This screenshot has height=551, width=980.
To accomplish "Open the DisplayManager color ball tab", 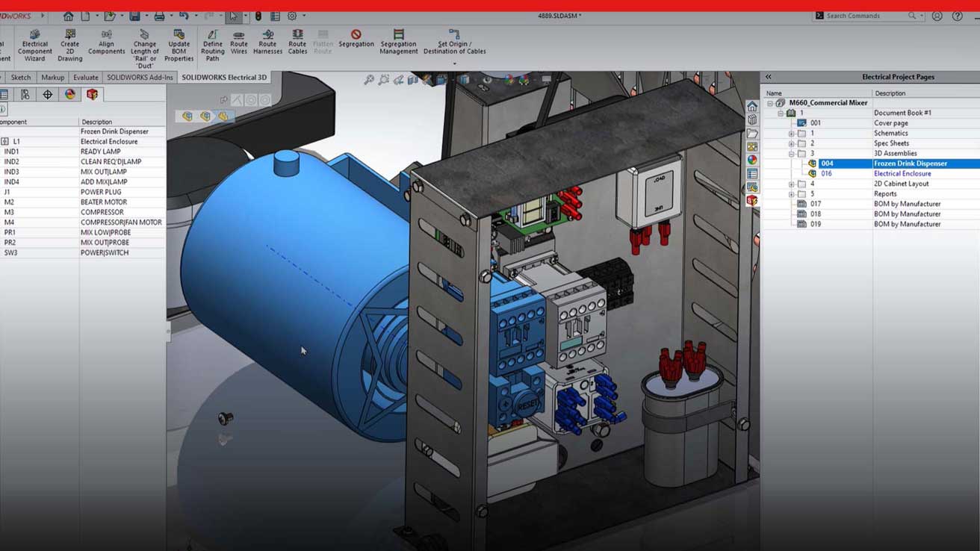I will 69,95.
